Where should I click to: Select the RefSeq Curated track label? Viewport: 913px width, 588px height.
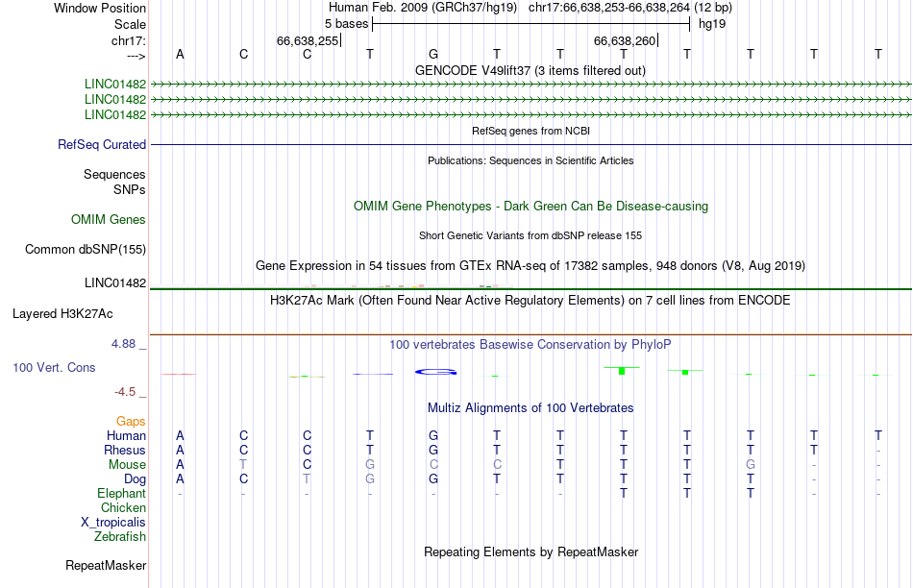pyautogui.click(x=102, y=144)
